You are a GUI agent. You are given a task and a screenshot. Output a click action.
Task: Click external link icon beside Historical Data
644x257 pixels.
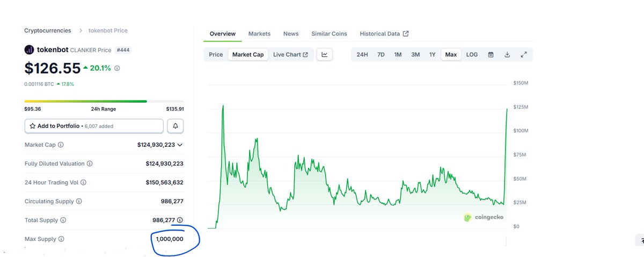tap(406, 33)
